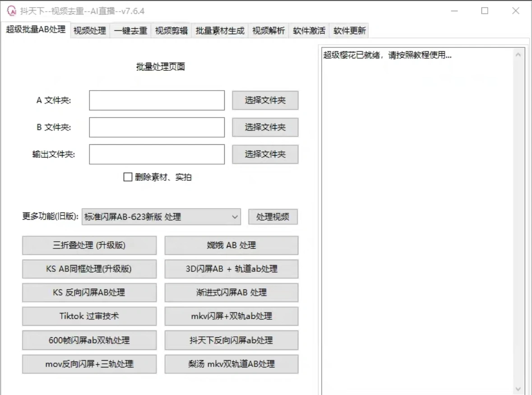Click 选择文件夹 next to A 文件夹

click(265, 100)
